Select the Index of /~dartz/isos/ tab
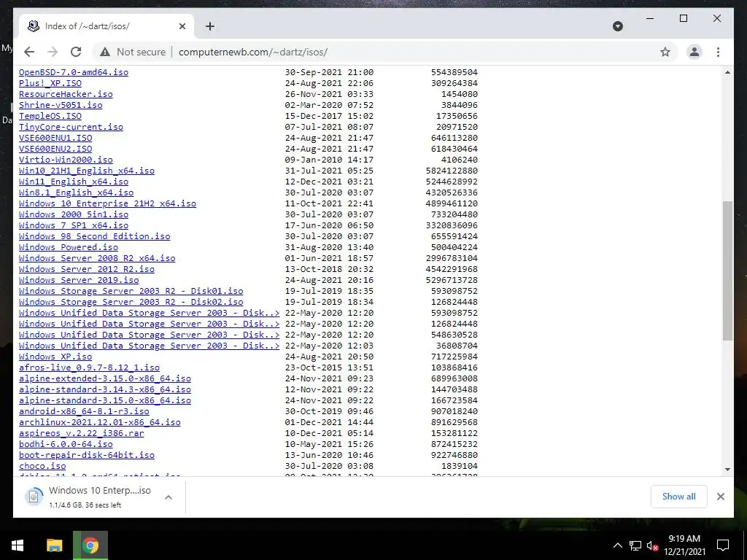This screenshot has width=747, height=560. click(107, 26)
